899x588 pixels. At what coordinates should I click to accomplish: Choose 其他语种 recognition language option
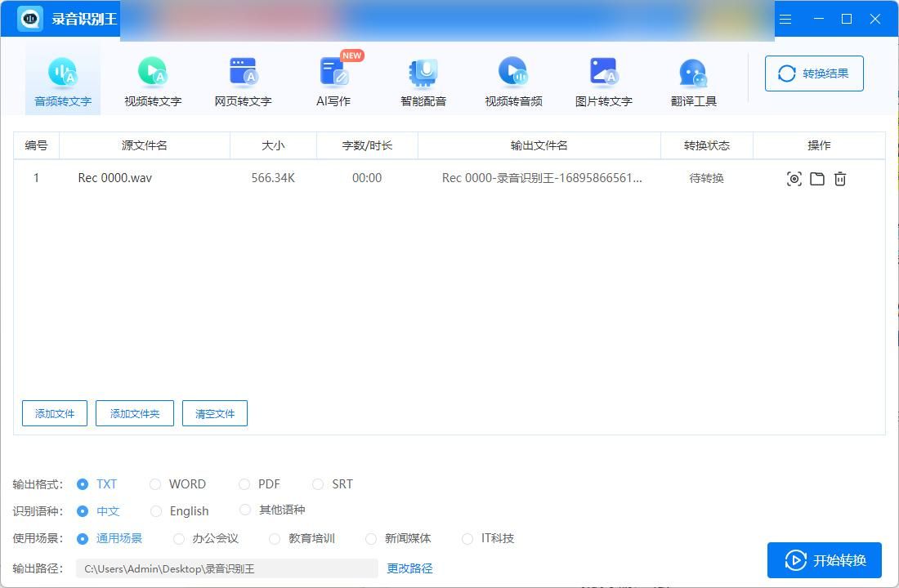[245, 510]
